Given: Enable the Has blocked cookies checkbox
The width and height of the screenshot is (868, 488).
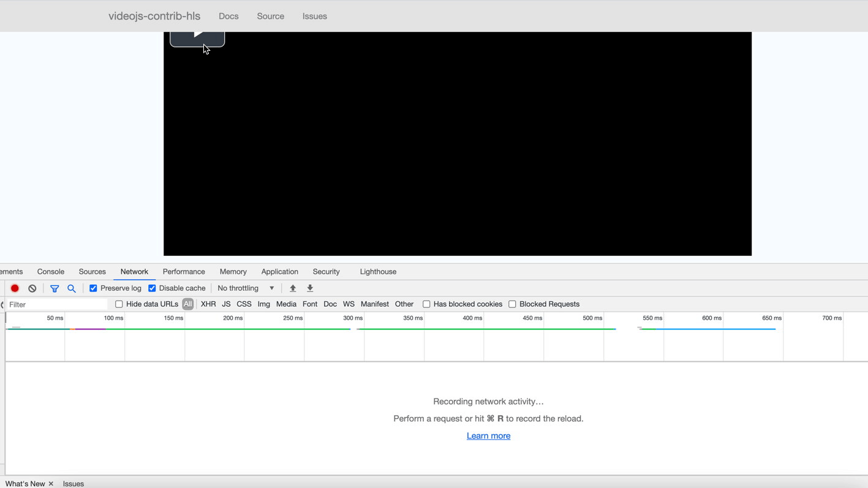Looking at the screenshot, I should 426,304.
